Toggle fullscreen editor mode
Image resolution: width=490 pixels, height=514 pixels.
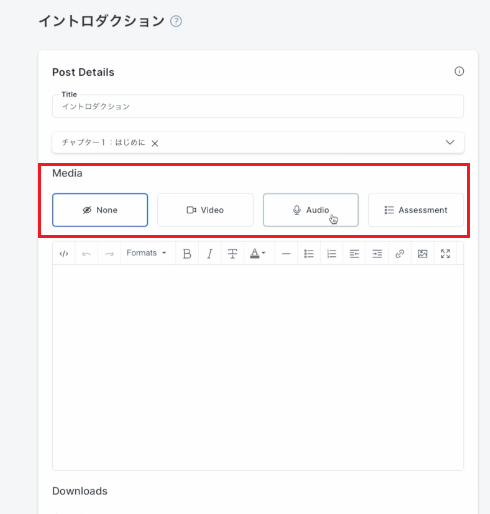[x=445, y=254]
